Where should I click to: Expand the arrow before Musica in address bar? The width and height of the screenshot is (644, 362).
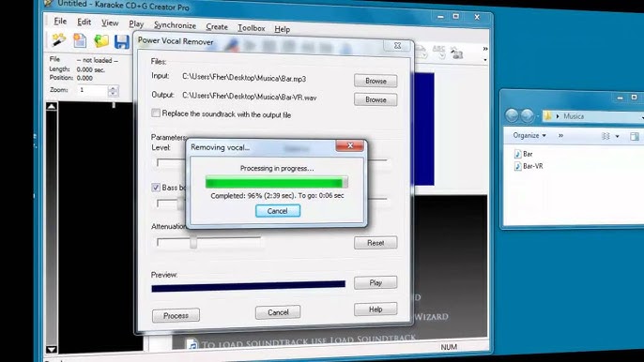558,116
